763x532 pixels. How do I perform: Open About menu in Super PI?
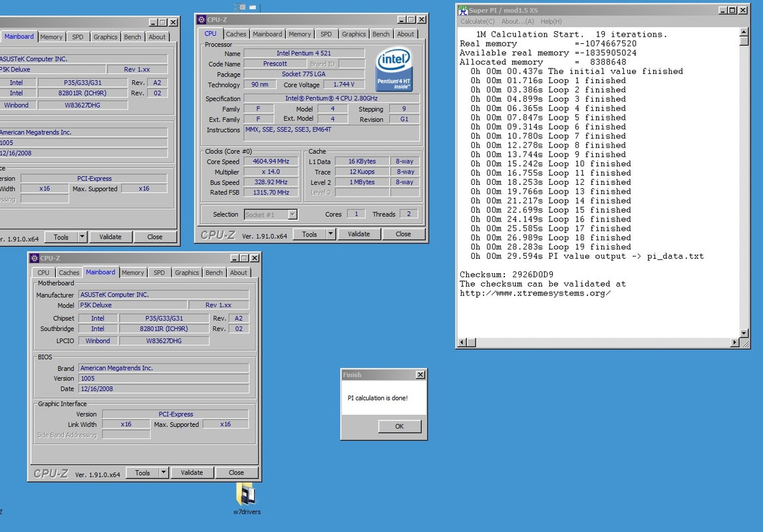pyautogui.click(x=518, y=21)
